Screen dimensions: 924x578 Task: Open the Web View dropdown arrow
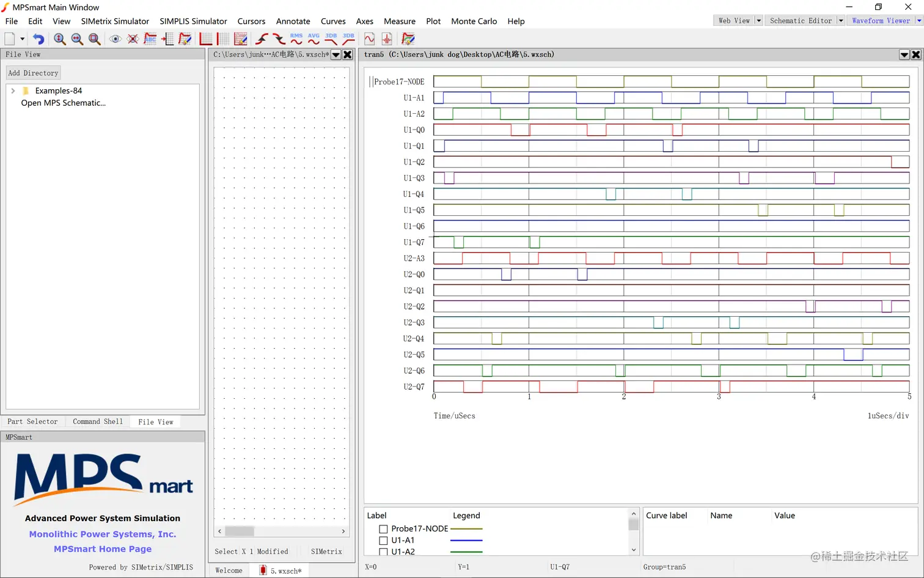758,21
